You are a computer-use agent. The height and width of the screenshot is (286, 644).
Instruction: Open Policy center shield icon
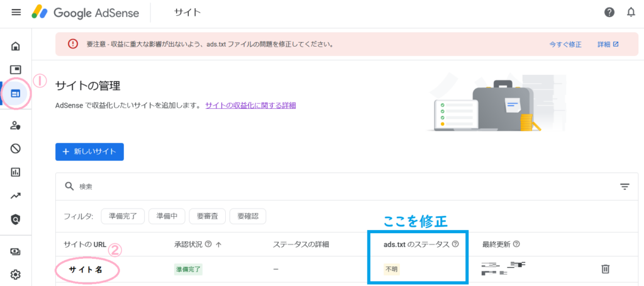[16, 219]
